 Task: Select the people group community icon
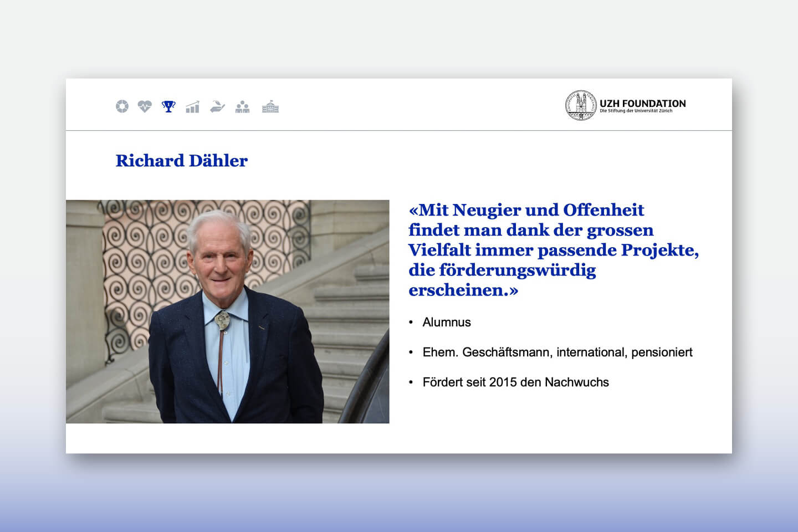click(242, 106)
